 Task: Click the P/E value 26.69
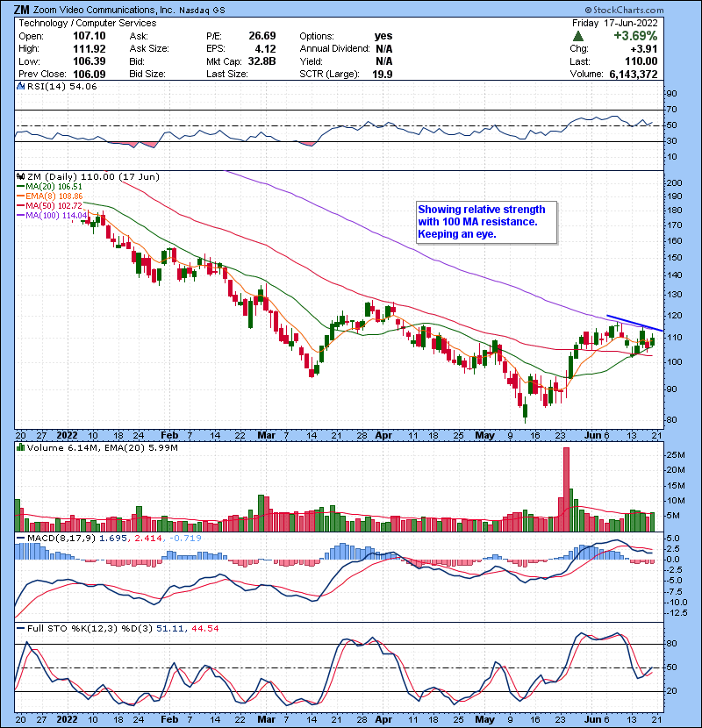(x=262, y=36)
